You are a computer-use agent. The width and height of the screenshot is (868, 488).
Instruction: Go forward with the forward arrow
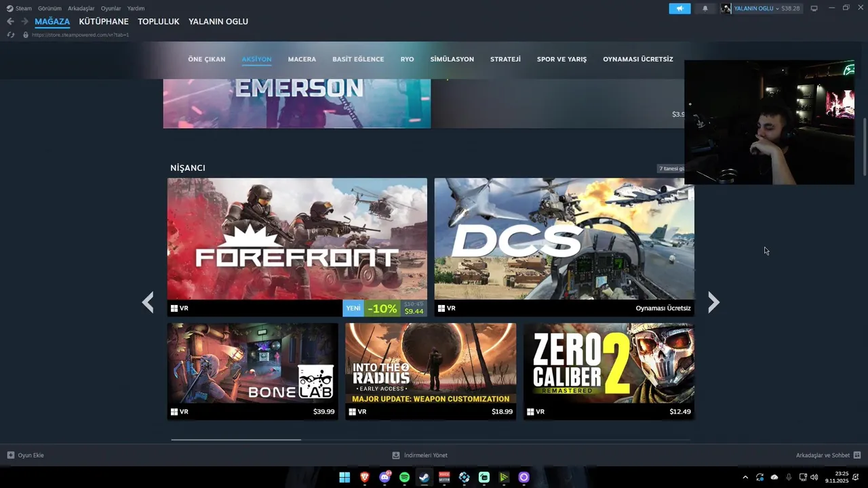pyautogui.click(x=24, y=22)
